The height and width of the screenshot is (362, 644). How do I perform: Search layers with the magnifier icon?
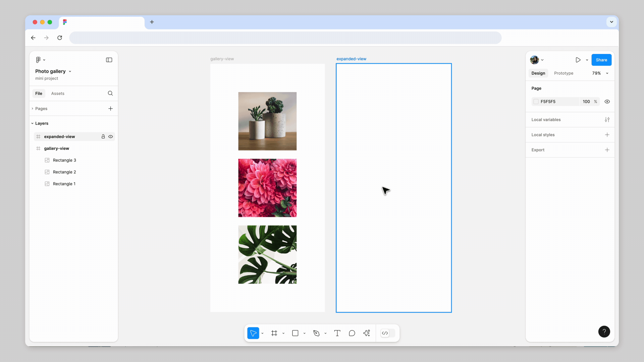110,93
